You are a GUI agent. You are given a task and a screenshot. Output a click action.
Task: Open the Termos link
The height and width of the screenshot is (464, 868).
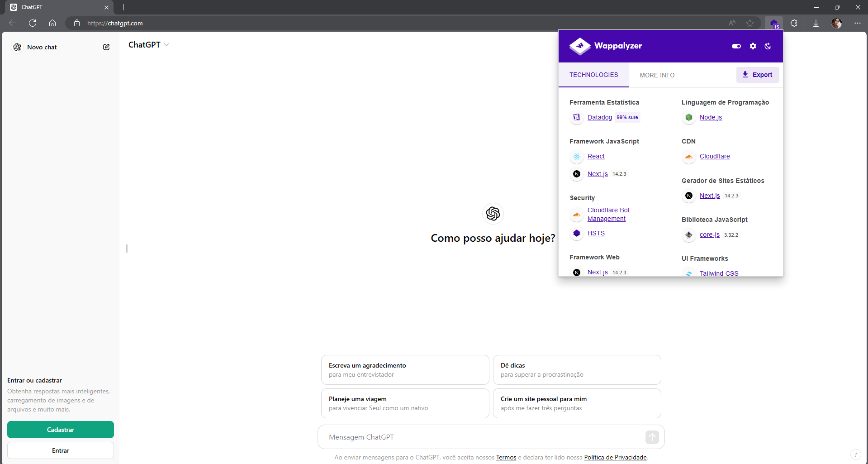(506, 458)
